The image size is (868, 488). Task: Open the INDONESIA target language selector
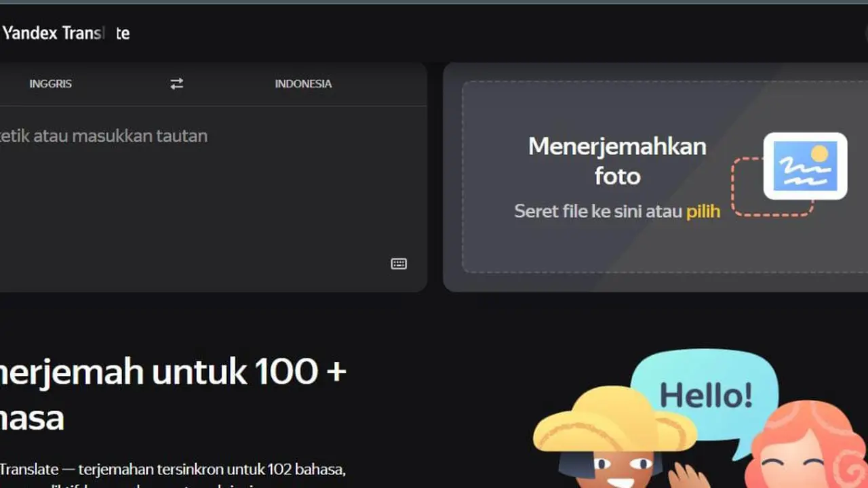pyautogui.click(x=303, y=83)
